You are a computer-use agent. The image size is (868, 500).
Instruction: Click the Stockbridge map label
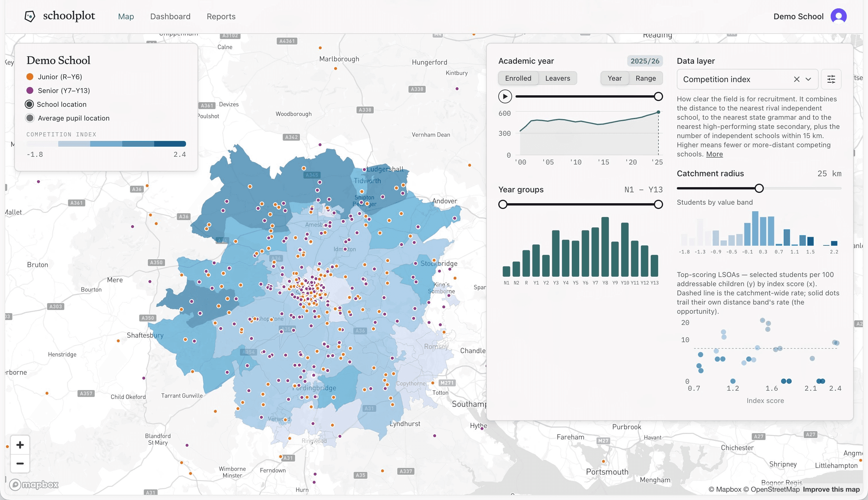pos(439,263)
